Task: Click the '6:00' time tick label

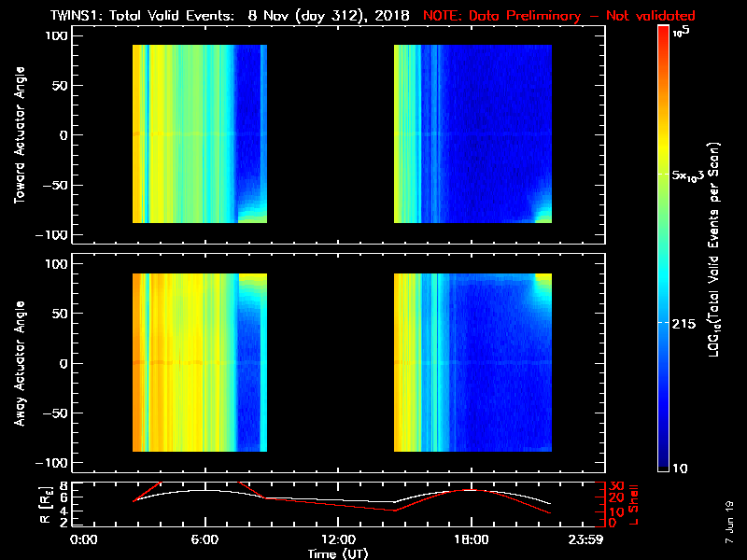Action: (x=204, y=539)
